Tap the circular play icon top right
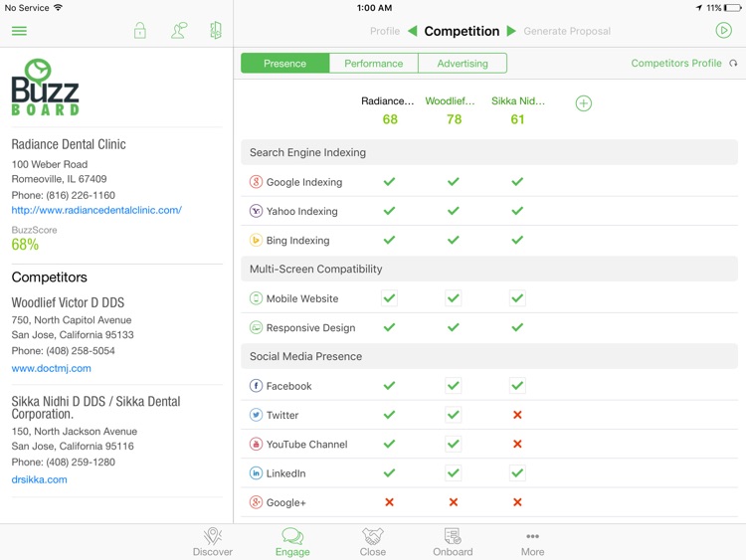Screen dimensions: 746x560 tap(724, 31)
